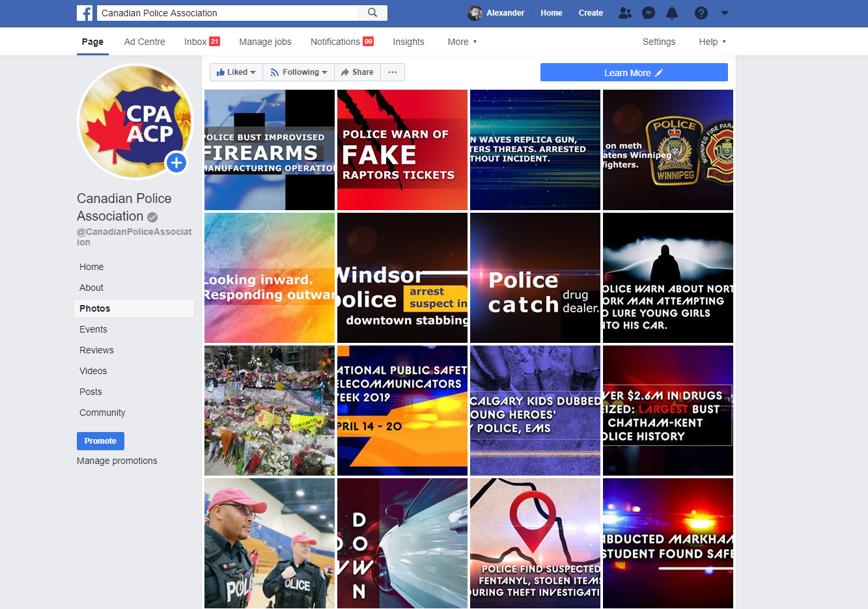Open the suspected fentanyl theft investigation photo

coord(535,543)
